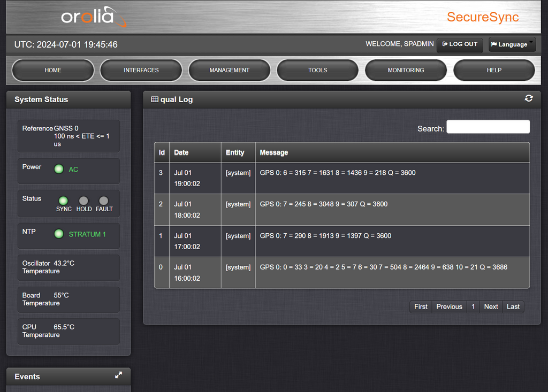Sort the log by Date column
Screen dimensions: 548x392
[181, 152]
